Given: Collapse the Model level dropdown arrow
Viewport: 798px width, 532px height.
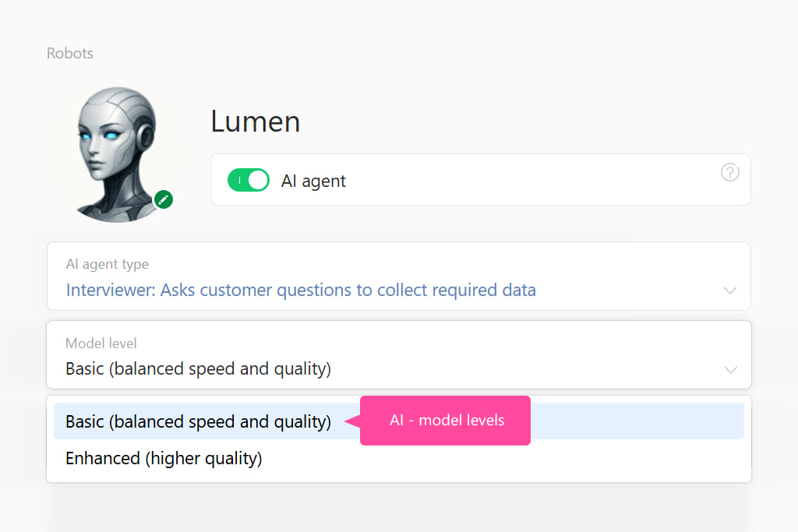Looking at the screenshot, I should (730, 369).
